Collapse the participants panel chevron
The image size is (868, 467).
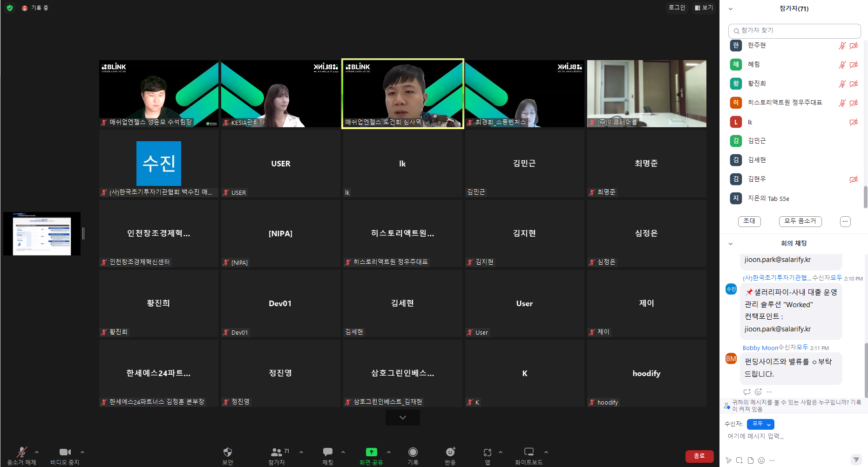731,9
